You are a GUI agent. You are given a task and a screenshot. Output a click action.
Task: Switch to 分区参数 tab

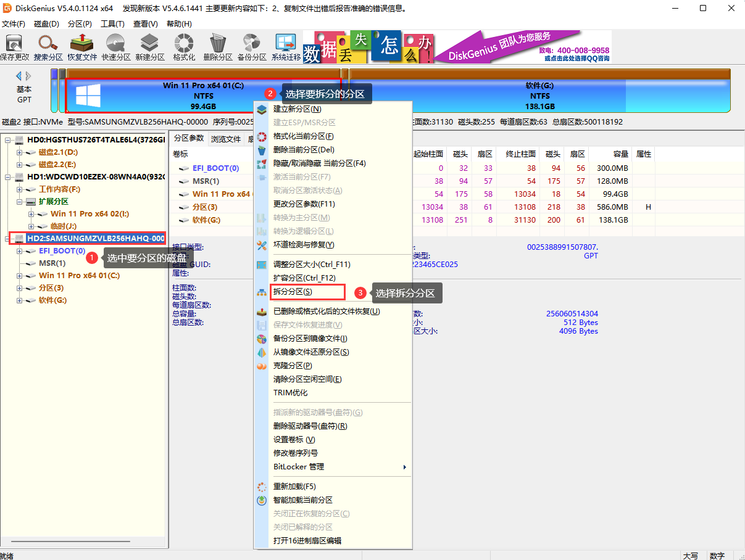(189, 138)
